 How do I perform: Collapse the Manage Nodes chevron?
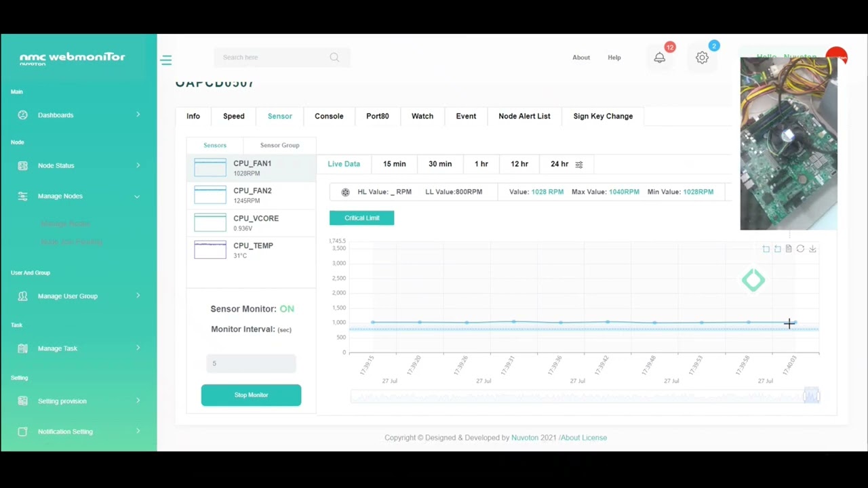click(x=137, y=197)
